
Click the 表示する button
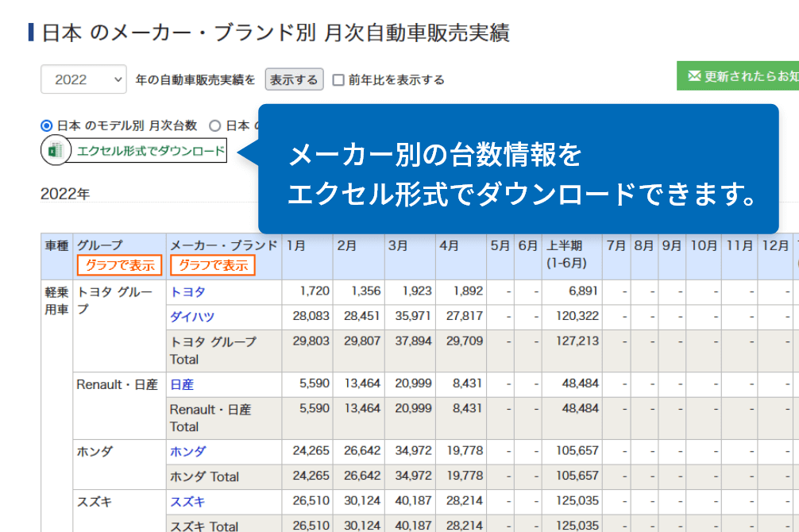tap(294, 79)
